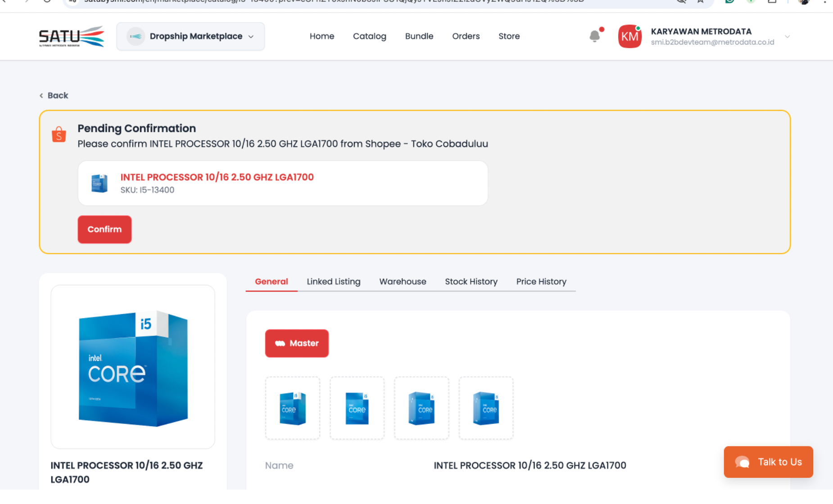Click the Talk to Us chat button

[x=768, y=462]
